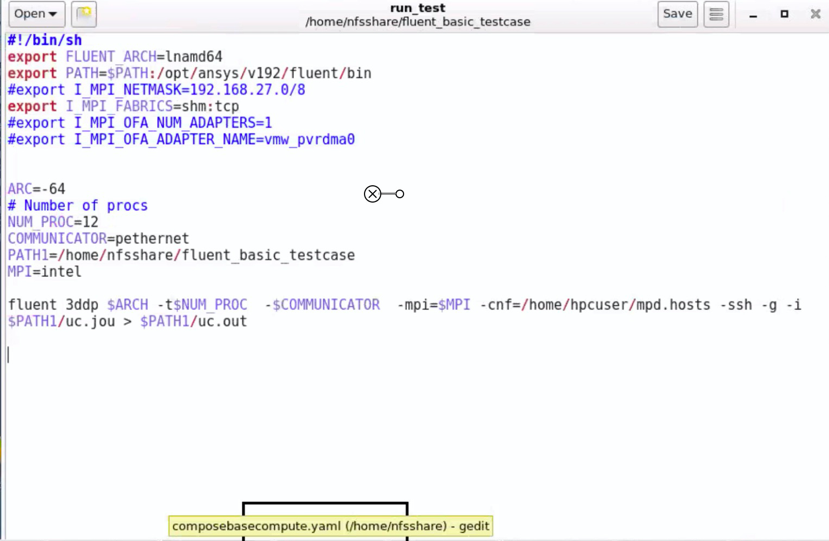
Task: Click the NUM_PROC=12 line
Action: click(53, 222)
